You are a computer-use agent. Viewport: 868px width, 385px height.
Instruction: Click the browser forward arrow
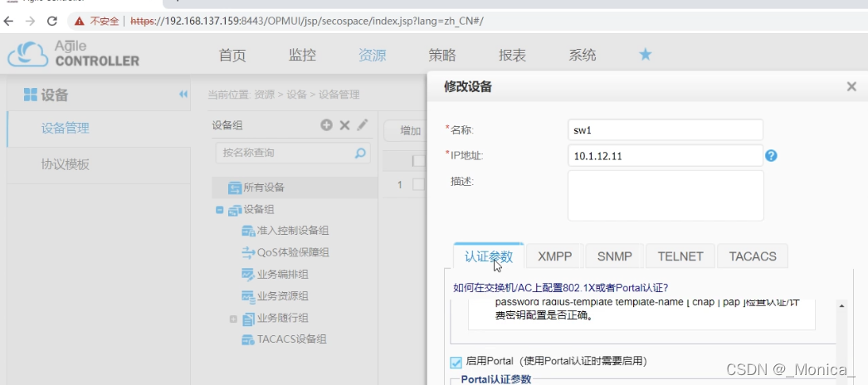[x=30, y=22]
